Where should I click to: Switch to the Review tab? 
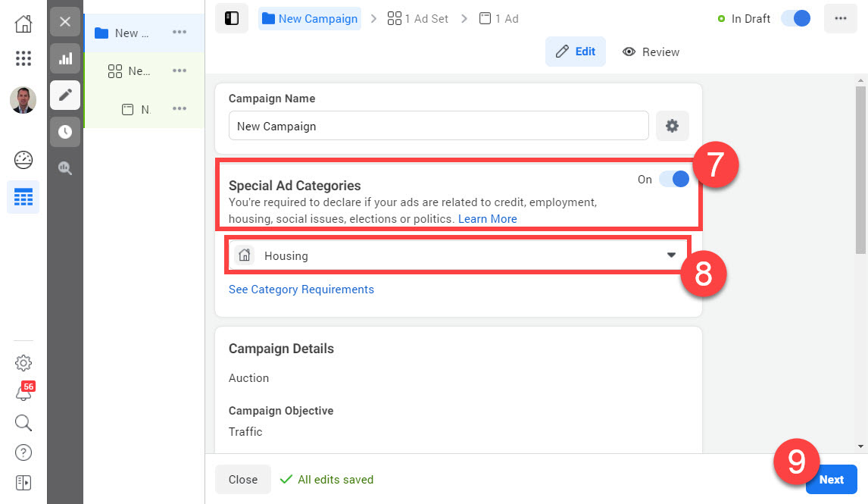[651, 52]
